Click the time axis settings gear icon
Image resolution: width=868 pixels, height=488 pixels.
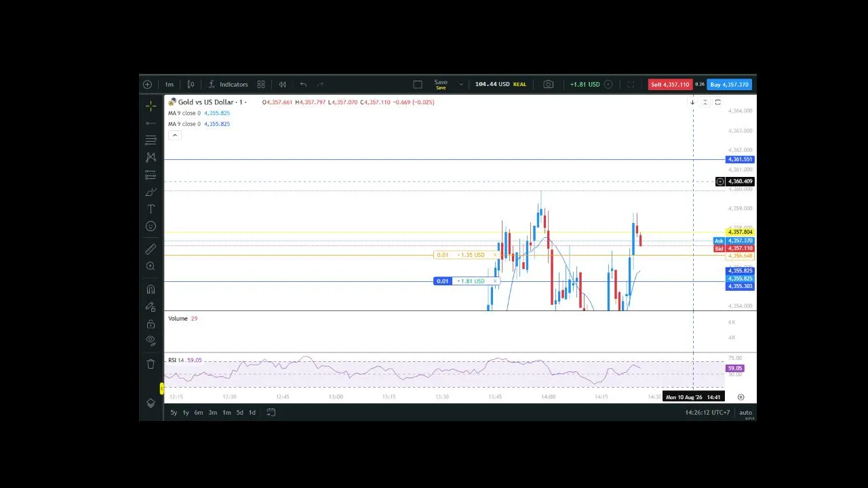point(741,397)
